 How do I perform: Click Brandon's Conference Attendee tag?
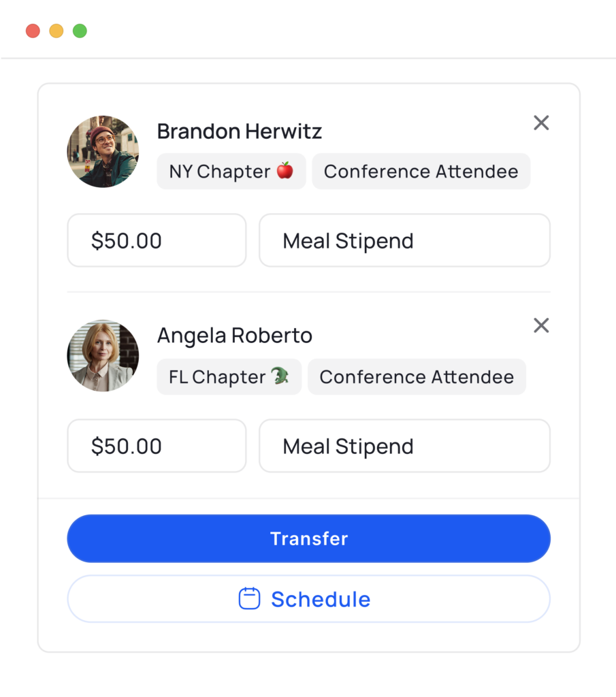(x=421, y=171)
